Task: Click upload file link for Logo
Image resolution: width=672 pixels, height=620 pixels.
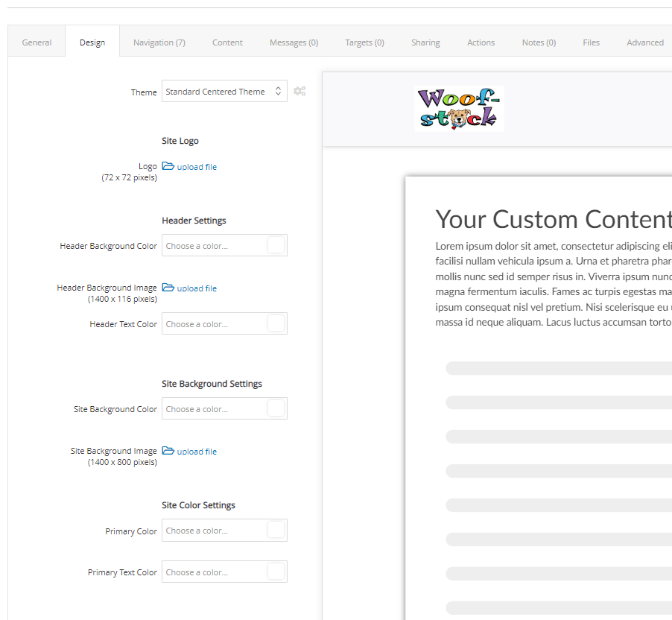Action: (197, 167)
